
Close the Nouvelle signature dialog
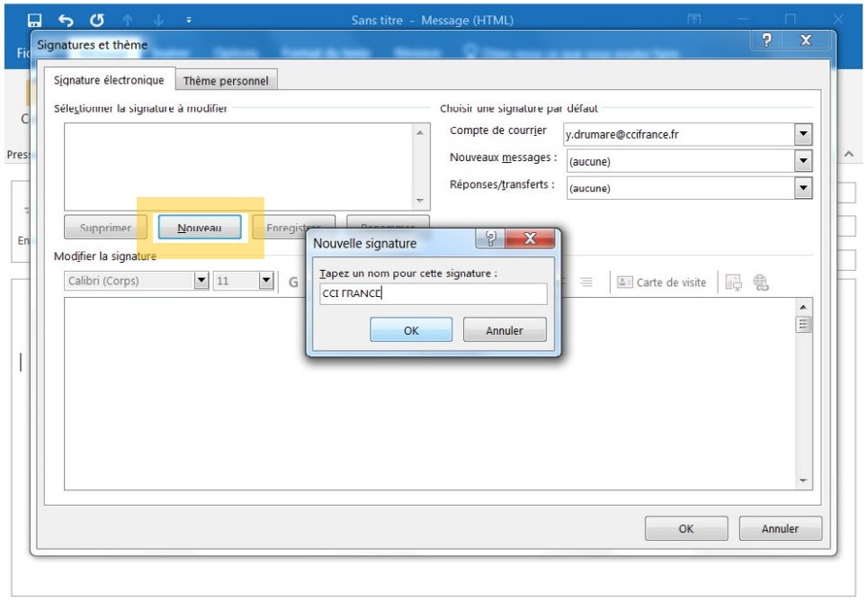(528, 238)
